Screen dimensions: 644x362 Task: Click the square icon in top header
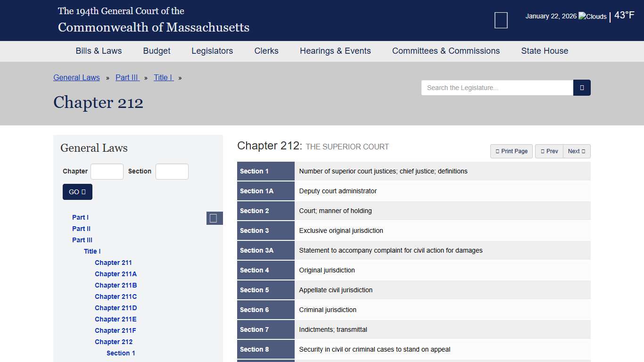[501, 20]
